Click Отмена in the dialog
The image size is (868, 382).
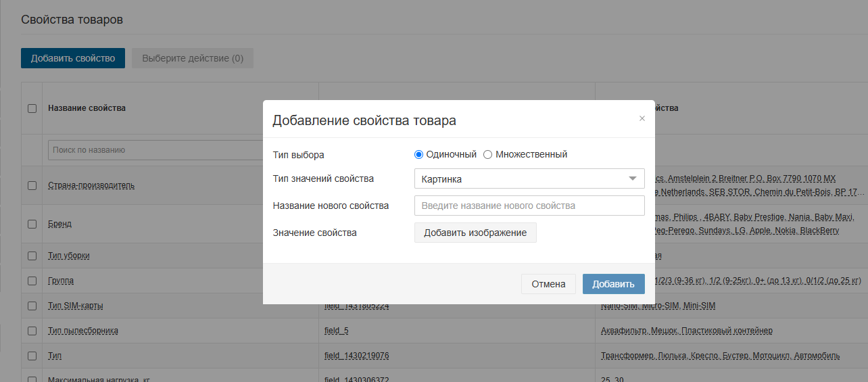tap(548, 284)
